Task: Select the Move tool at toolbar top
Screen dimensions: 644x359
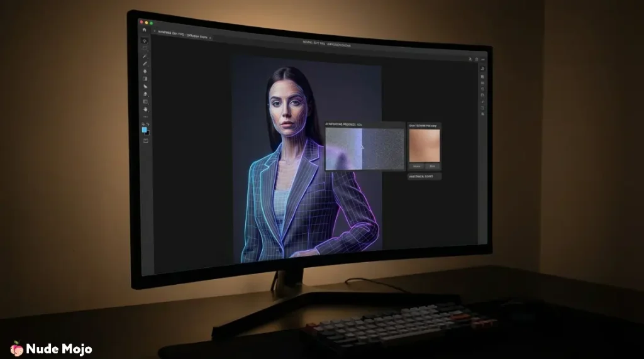Action: tap(145, 41)
